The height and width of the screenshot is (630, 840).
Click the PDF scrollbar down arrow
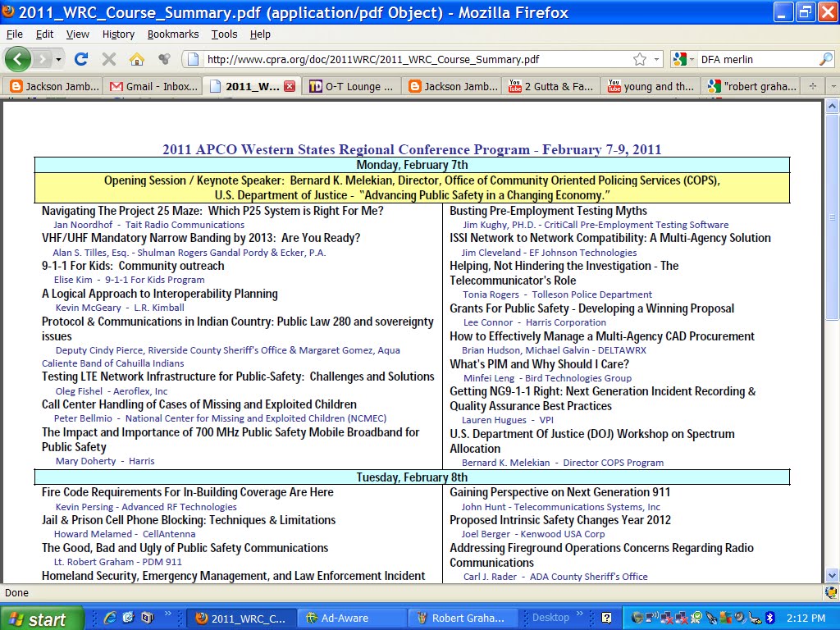pos(832,577)
